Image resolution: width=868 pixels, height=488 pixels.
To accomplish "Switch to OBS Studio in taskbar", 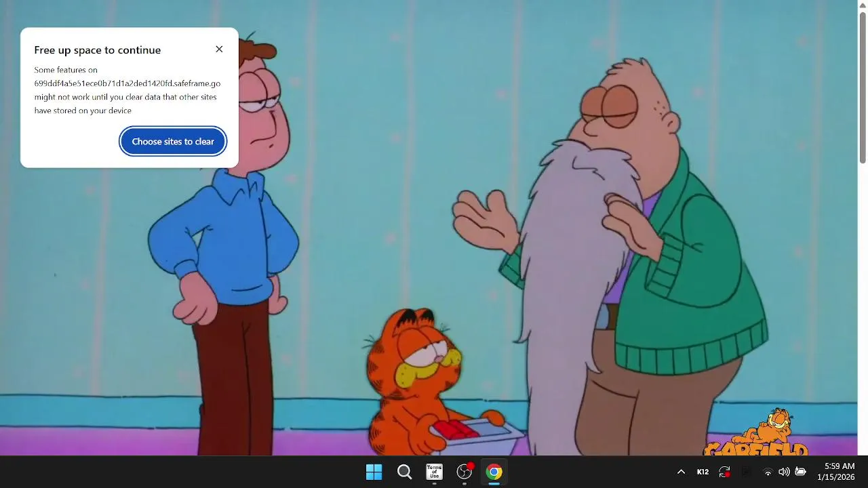I will (x=465, y=472).
